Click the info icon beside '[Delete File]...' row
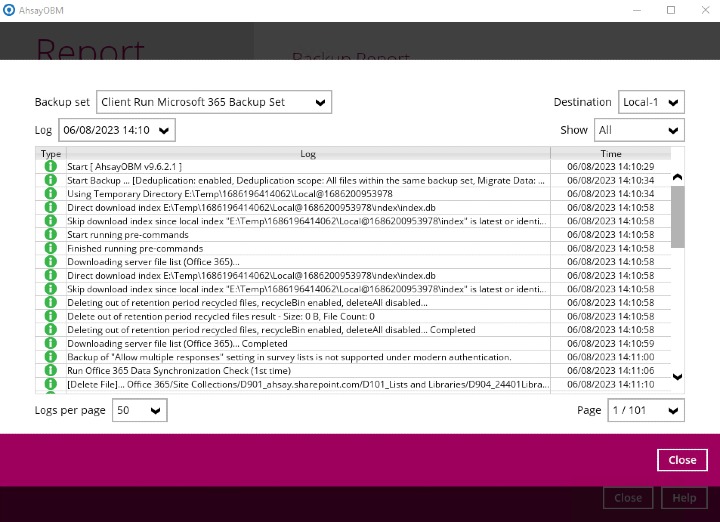720x522 pixels. pyautogui.click(x=51, y=384)
